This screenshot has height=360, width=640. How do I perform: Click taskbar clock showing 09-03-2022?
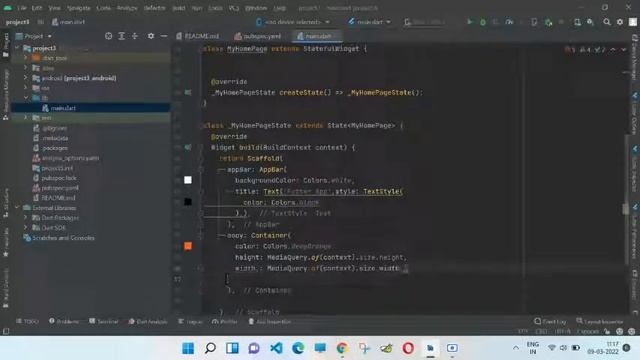[x=603, y=348]
